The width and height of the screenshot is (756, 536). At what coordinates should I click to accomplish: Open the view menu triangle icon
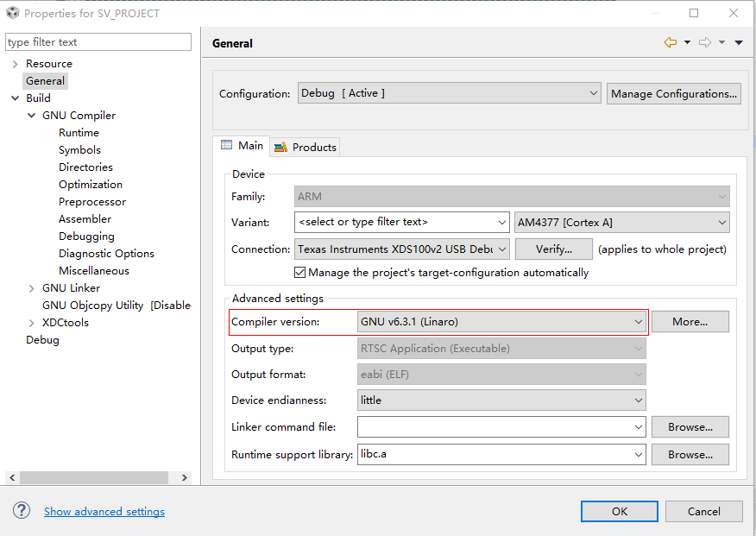[x=739, y=42]
